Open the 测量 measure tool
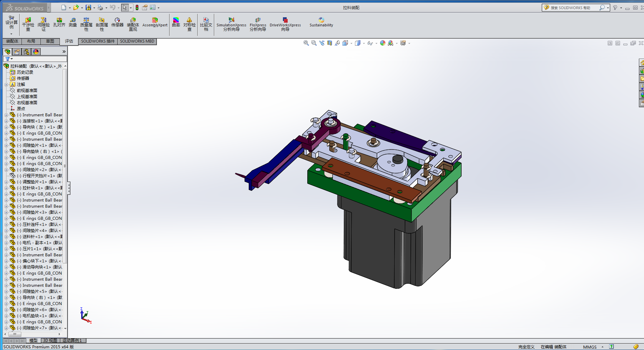Screen dimensions: 644x350 click(73, 22)
